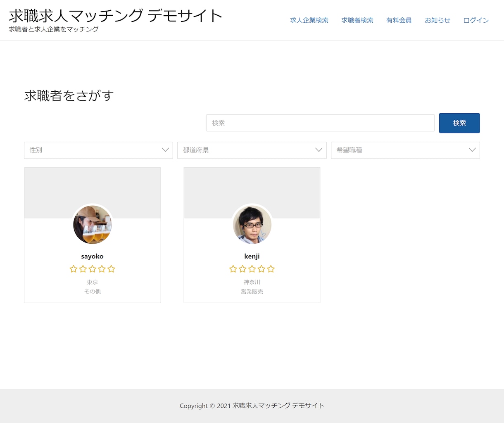Click the fifth rating star for sayoko
The width and height of the screenshot is (504, 423).
(112, 269)
